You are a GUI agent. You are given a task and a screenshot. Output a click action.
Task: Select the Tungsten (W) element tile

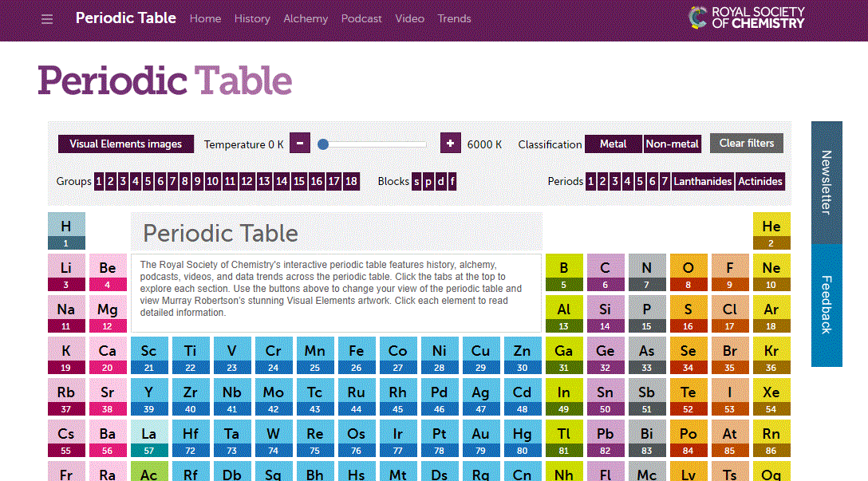coord(274,439)
